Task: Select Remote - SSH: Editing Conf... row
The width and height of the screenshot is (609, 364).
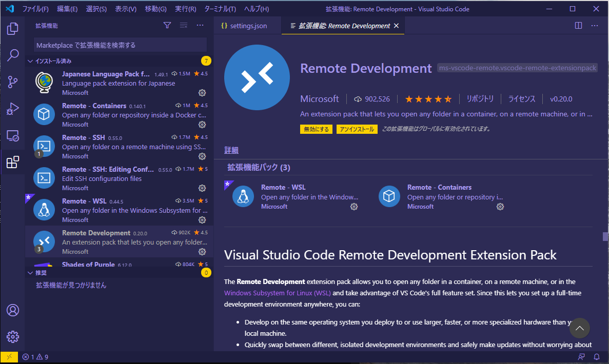Action: 119,178
